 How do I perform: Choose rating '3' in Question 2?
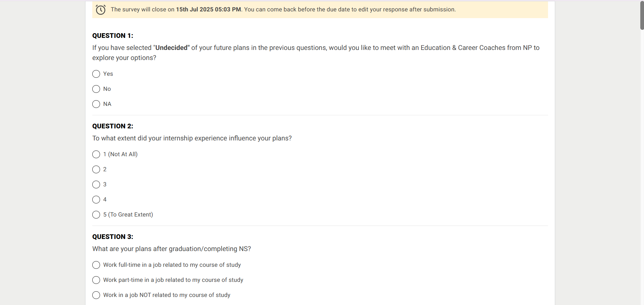click(x=96, y=184)
